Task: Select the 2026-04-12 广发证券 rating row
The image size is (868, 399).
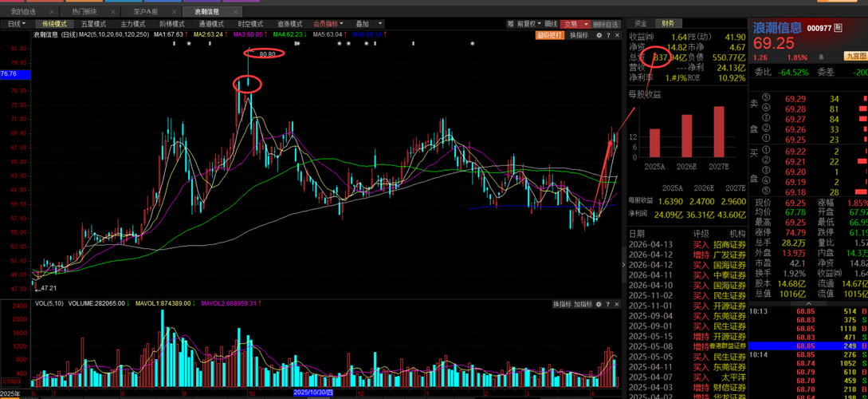Action: (x=687, y=255)
